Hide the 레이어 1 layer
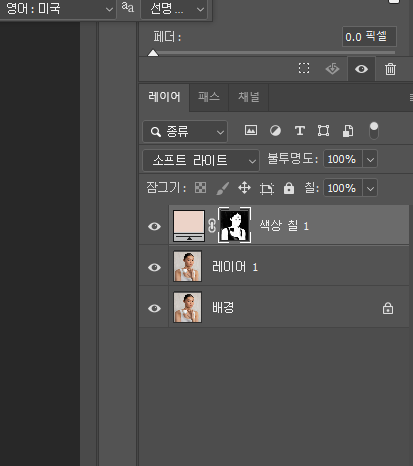This screenshot has height=466, width=413. [154, 267]
